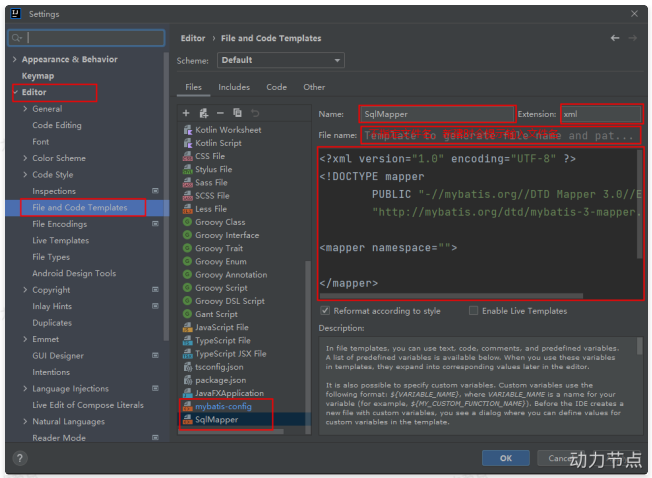Click the CSS File icon

(188, 156)
